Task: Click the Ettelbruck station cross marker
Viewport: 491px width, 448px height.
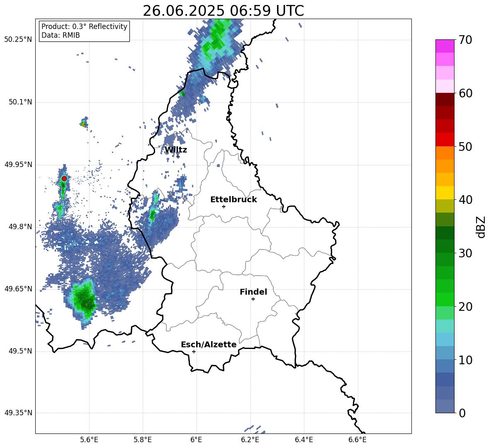Action: coord(224,206)
